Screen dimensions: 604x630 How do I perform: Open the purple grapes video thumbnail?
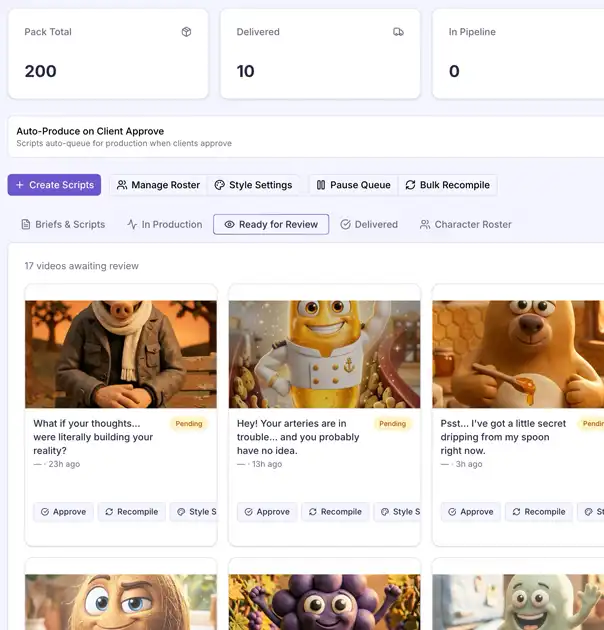325,602
